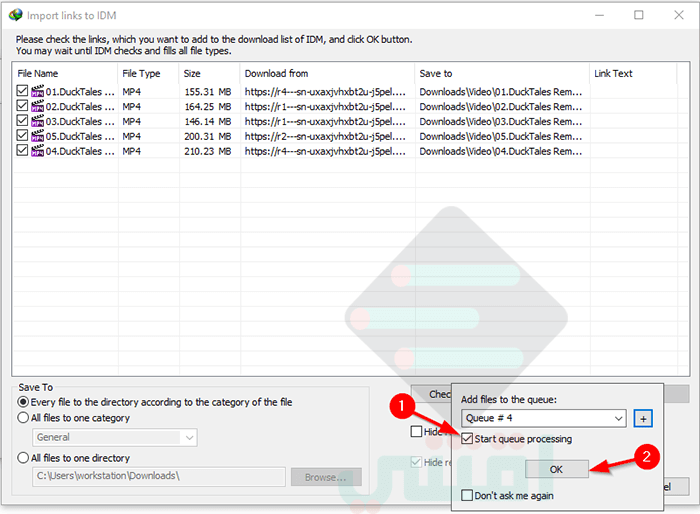The image size is (700, 514).
Task: Click the https://r2--- download URL cell
Action: pos(325,136)
